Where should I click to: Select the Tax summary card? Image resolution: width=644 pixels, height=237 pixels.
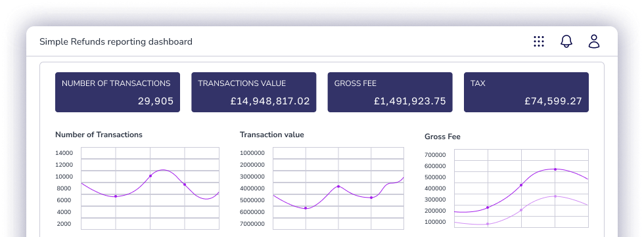pyautogui.click(x=526, y=93)
